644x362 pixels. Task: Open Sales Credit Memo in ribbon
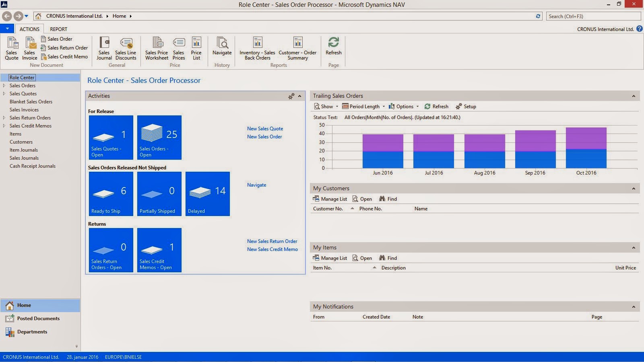[x=64, y=57]
